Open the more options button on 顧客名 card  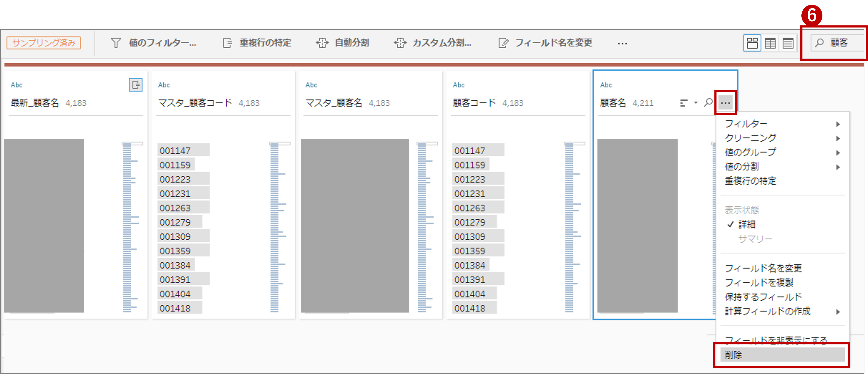tap(725, 103)
